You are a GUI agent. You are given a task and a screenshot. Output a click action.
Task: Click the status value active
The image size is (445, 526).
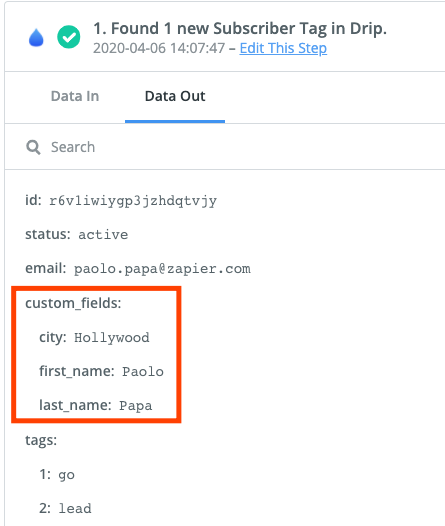click(x=103, y=234)
